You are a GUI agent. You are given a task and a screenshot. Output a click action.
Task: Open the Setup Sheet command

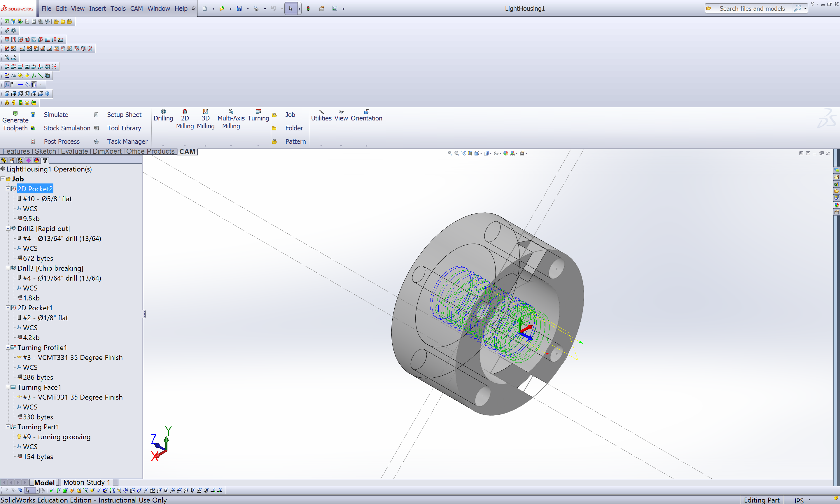(124, 115)
